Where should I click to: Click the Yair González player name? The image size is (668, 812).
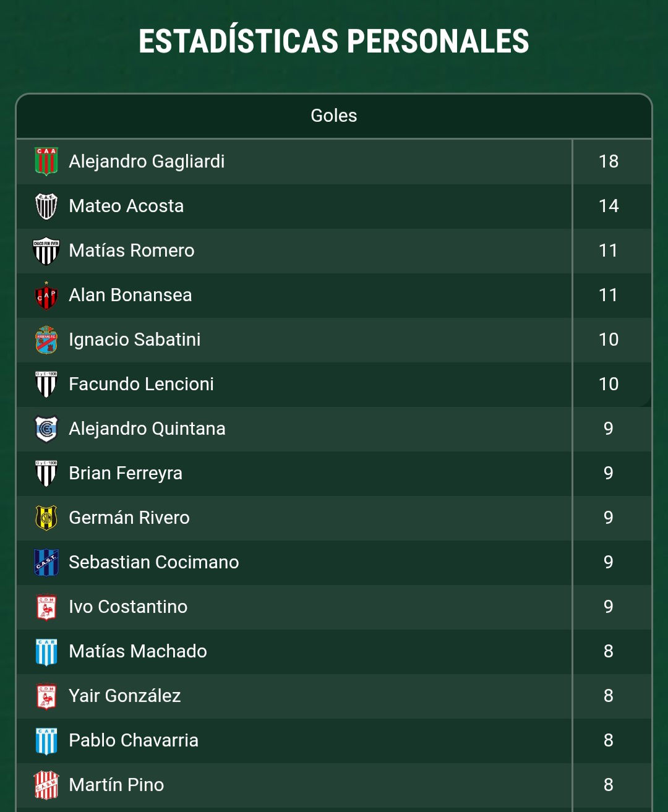pyautogui.click(x=125, y=696)
